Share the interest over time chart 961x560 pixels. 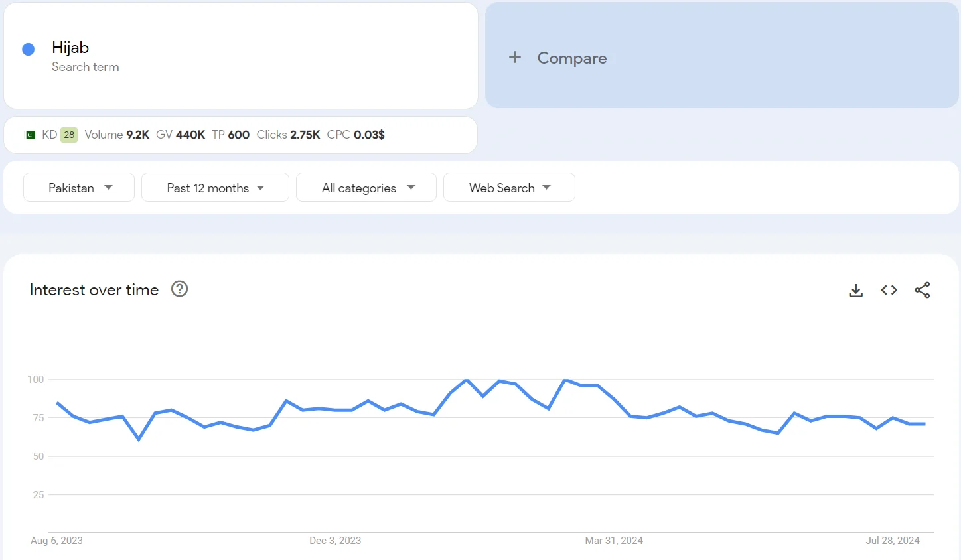click(923, 289)
